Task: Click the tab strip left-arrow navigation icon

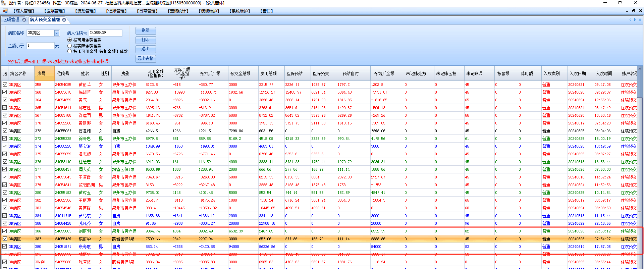Action: tap(630, 20)
